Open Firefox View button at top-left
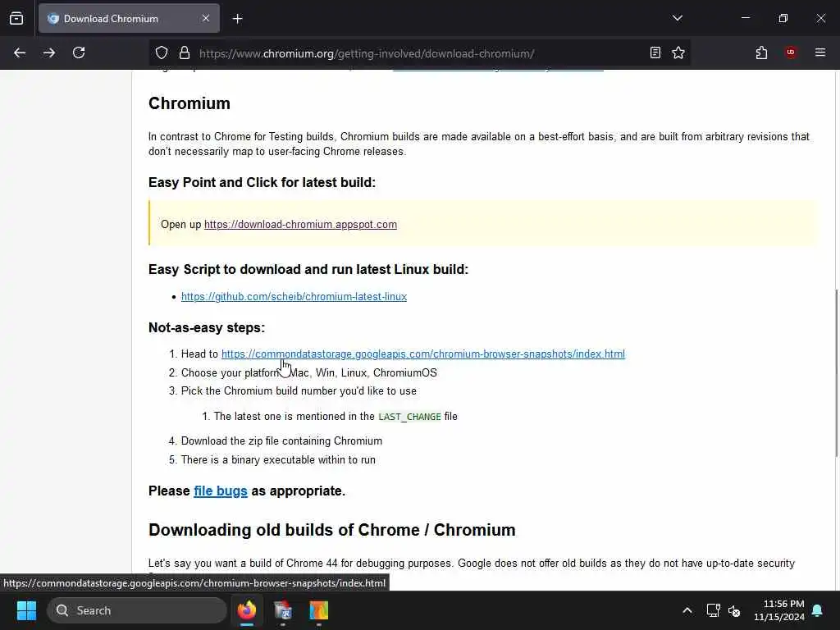Screen dimensions: 840x630 pyautogui.click(x=16, y=19)
